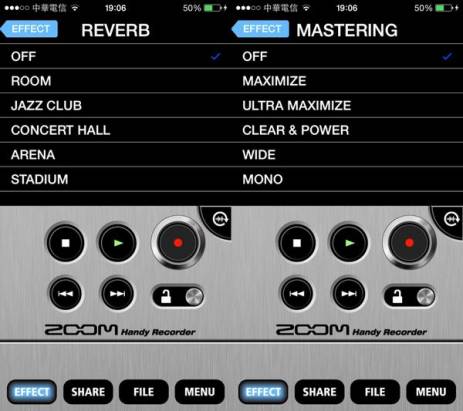Screen dimensions: 463x411
Task: Open the waveform refresh icon in left panel
Action: 220,219
